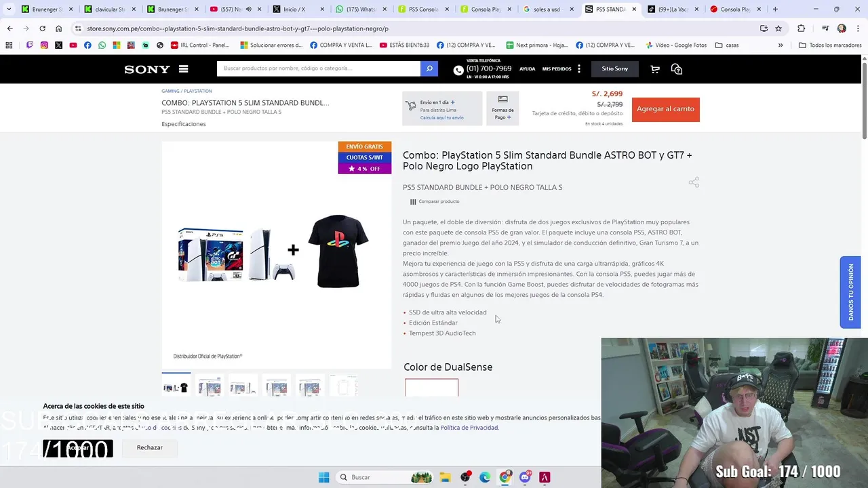
Task: Open the Facebook bookmark icon
Action: pos(87,45)
